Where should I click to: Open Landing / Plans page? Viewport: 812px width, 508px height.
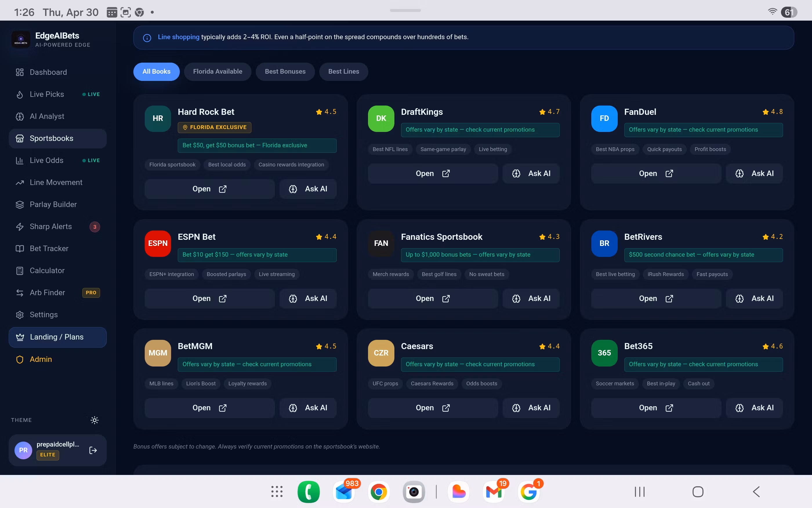coord(57,337)
